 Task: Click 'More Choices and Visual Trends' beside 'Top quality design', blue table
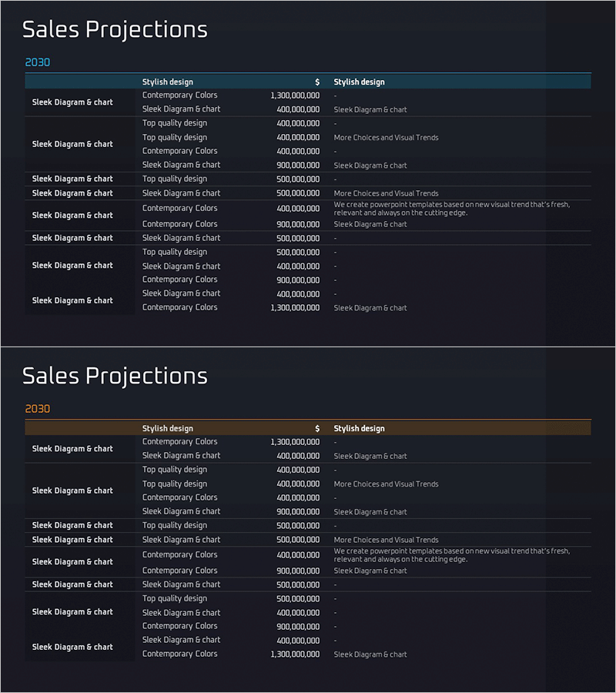386,138
